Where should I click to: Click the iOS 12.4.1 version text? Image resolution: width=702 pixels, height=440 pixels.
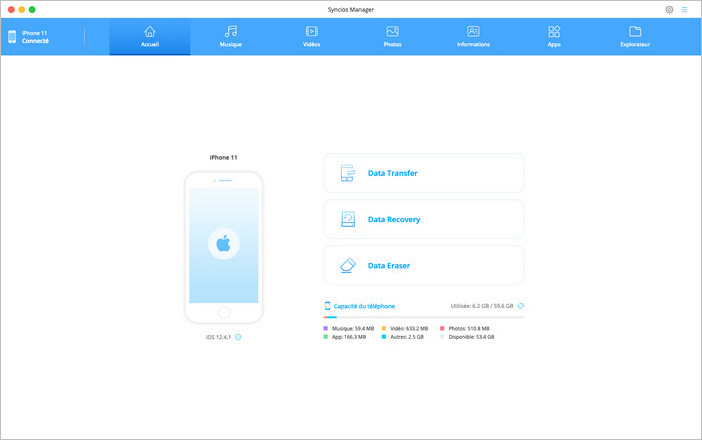click(x=218, y=337)
